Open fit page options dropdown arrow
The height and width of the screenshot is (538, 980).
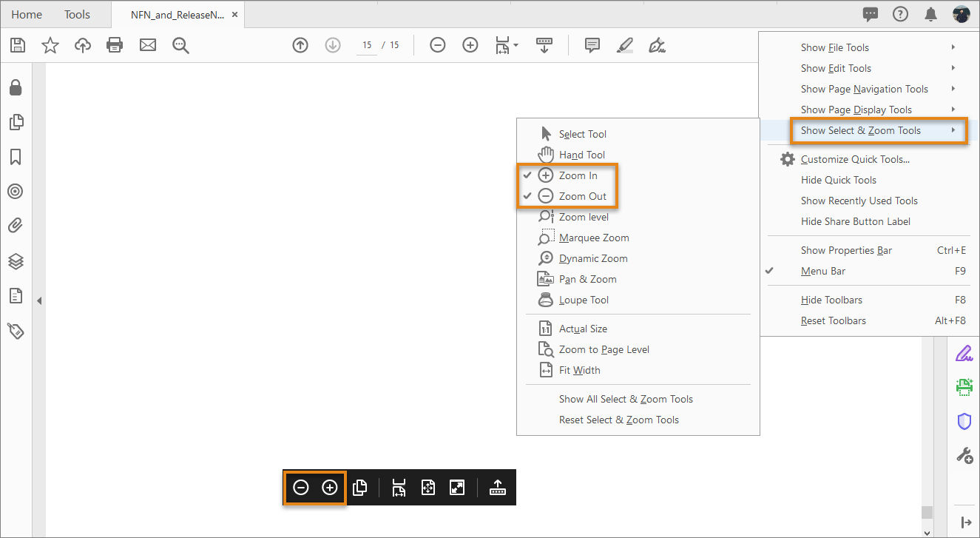(516, 45)
